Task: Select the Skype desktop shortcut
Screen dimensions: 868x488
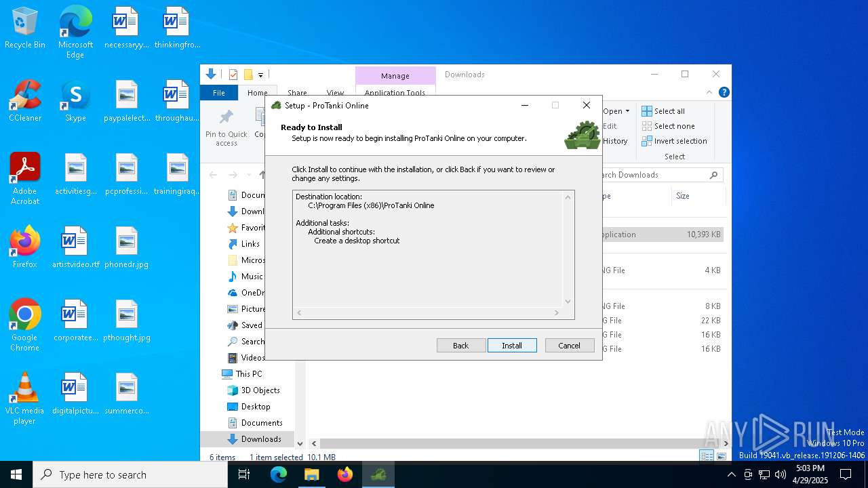Action: tap(75, 101)
